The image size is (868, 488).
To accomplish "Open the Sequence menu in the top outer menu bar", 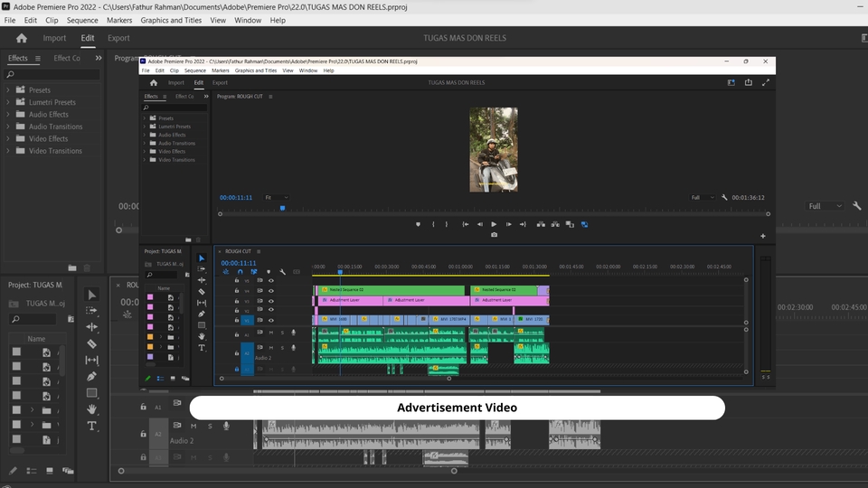I will click(82, 20).
